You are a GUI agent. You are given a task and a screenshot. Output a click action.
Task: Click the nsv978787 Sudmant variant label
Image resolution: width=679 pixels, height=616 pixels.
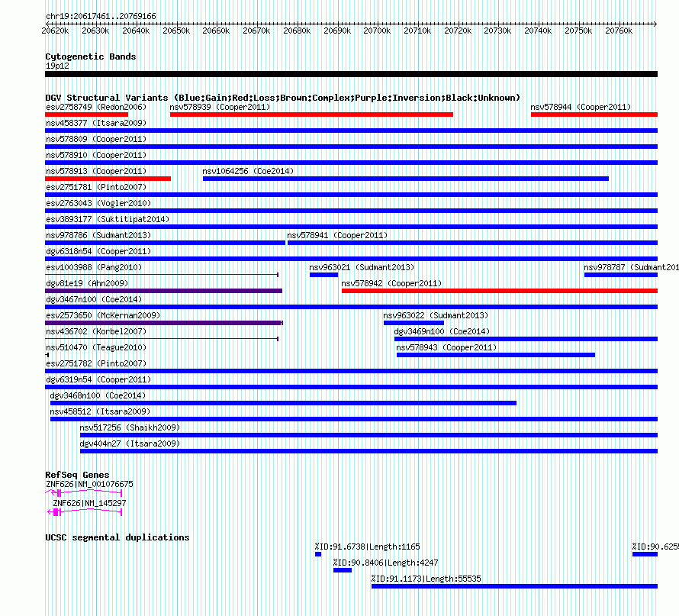pyautogui.click(x=631, y=267)
